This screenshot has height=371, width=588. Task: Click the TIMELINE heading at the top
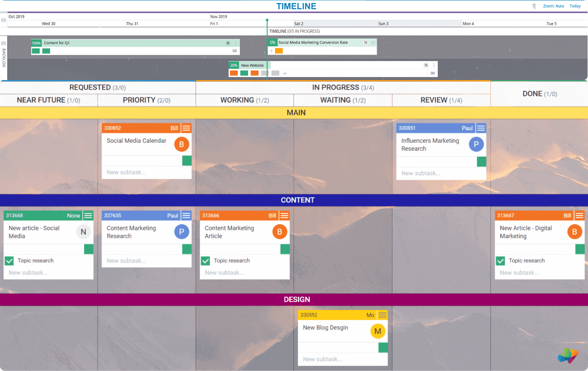tap(296, 6)
